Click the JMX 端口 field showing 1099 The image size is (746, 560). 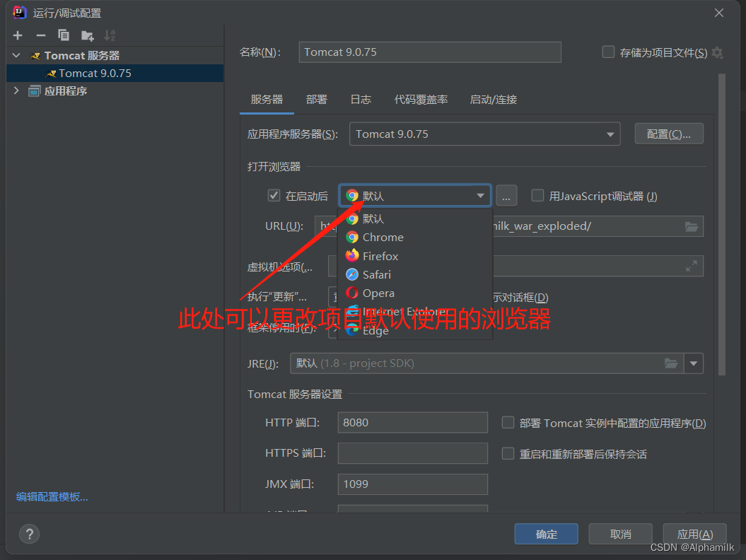[x=412, y=484]
